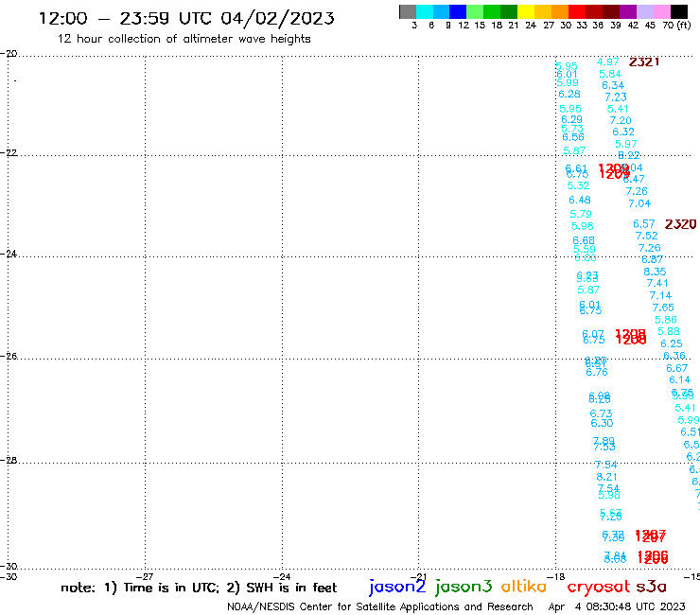Click the wave height value 6.32
This screenshot has height=615, width=700.
623,132
